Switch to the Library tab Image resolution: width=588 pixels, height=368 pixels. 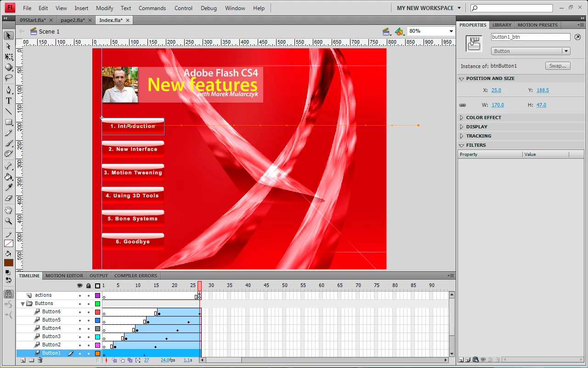[502, 25]
